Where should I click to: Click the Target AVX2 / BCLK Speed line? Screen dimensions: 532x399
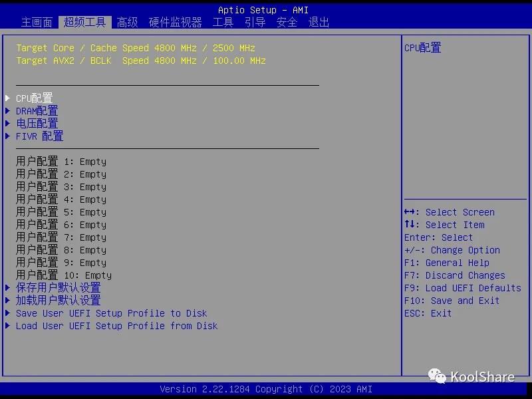141,61
